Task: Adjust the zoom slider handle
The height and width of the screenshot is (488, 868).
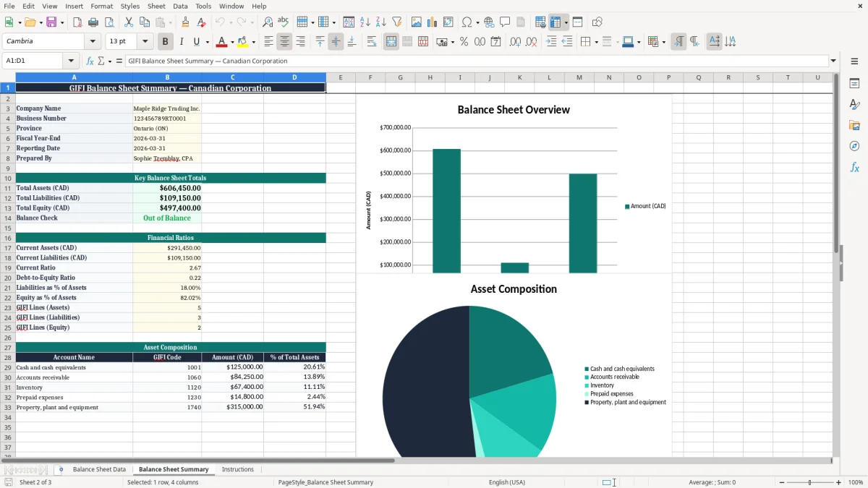Action: pos(809,482)
